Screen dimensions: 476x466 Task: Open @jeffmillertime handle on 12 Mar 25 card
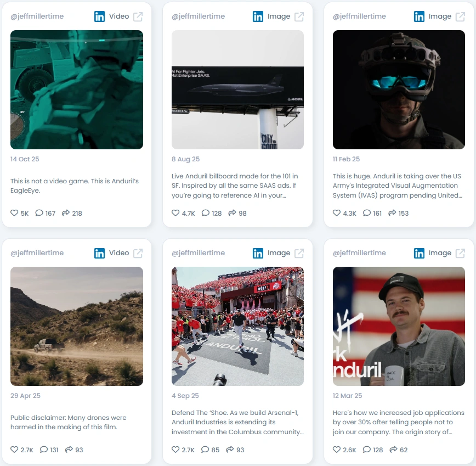click(x=359, y=253)
